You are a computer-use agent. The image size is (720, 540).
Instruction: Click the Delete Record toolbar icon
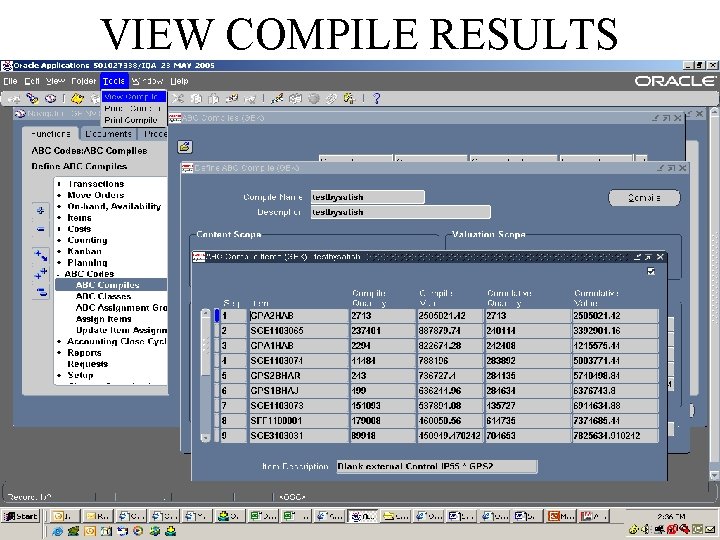tap(250, 98)
